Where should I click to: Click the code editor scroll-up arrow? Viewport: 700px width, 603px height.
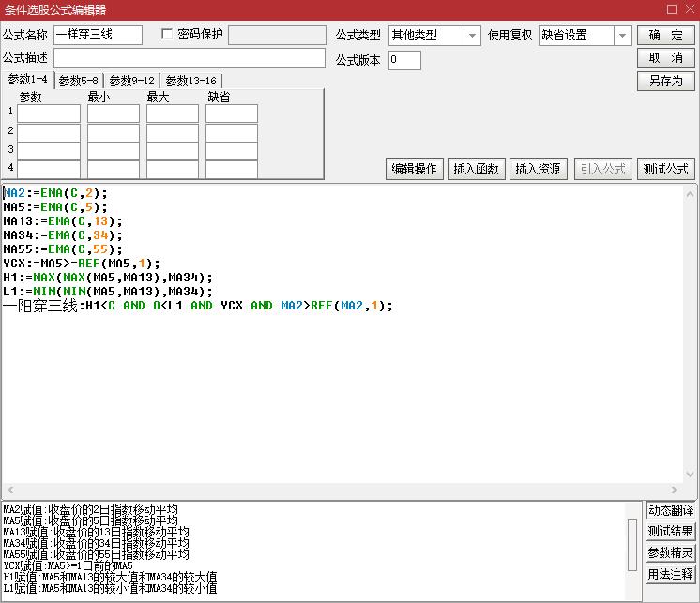pyautogui.click(x=690, y=194)
